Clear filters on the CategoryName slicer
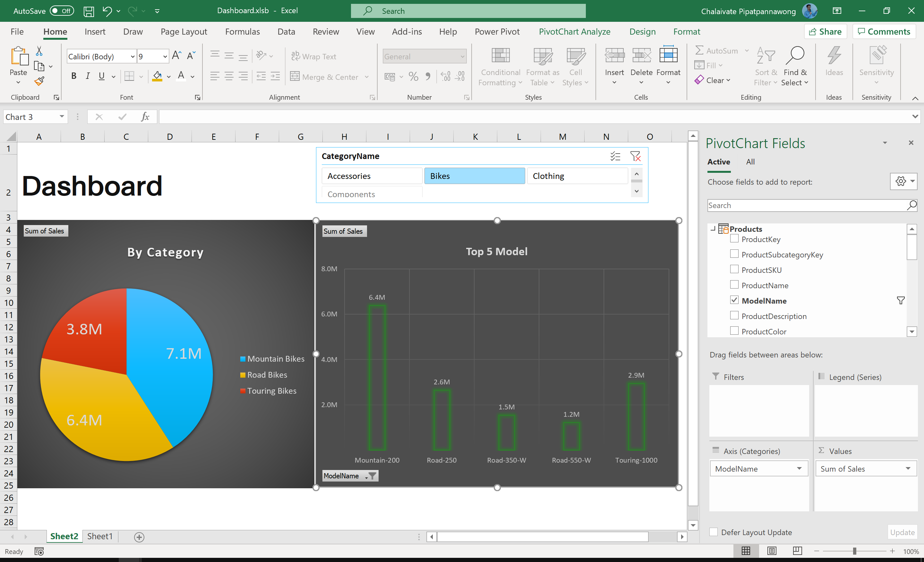 pyautogui.click(x=635, y=156)
